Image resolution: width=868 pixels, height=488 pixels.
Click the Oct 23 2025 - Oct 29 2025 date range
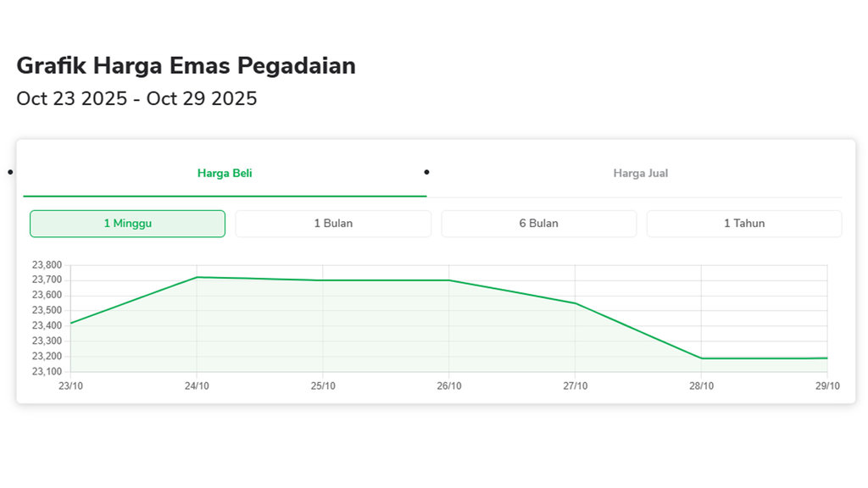[x=136, y=99]
